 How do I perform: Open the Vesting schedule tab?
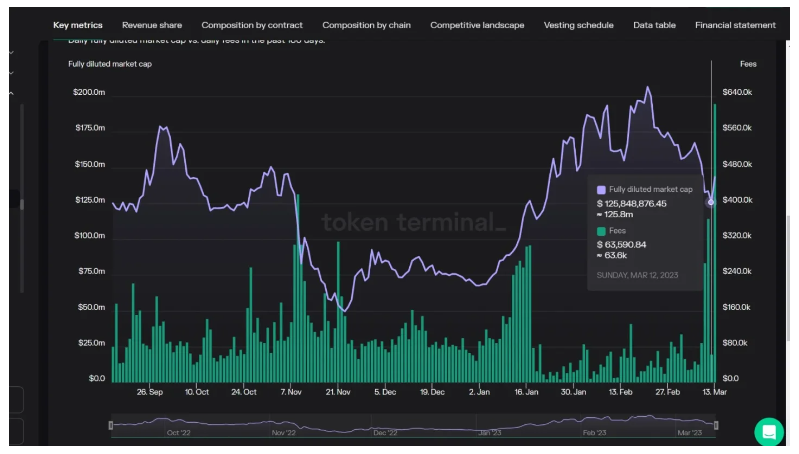point(578,25)
